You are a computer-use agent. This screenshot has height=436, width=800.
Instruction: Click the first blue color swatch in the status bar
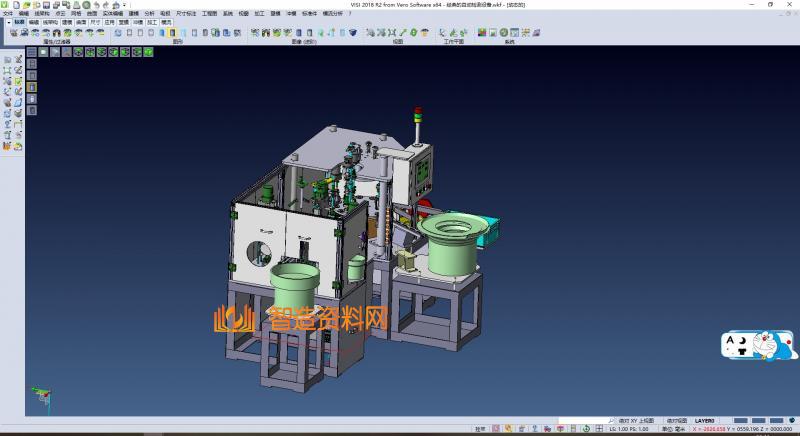click(x=741, y=421)
